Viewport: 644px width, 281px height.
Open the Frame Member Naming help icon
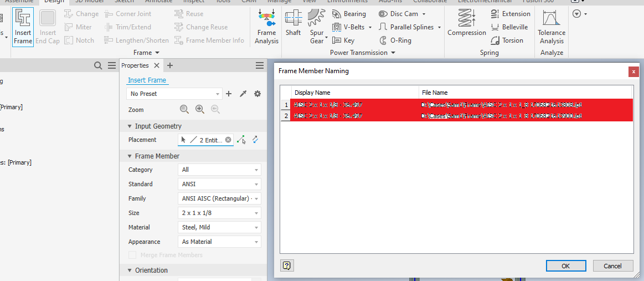tap(287, 266)
